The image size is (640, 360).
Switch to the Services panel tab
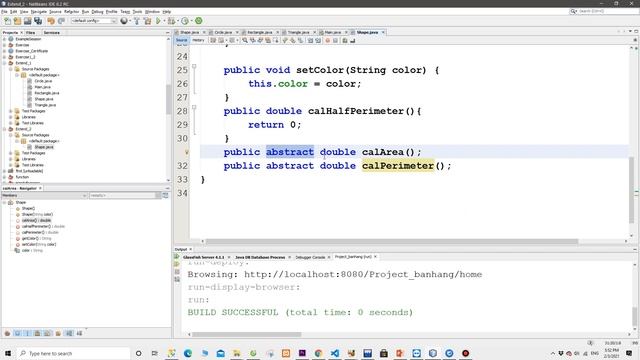point(52,33)
